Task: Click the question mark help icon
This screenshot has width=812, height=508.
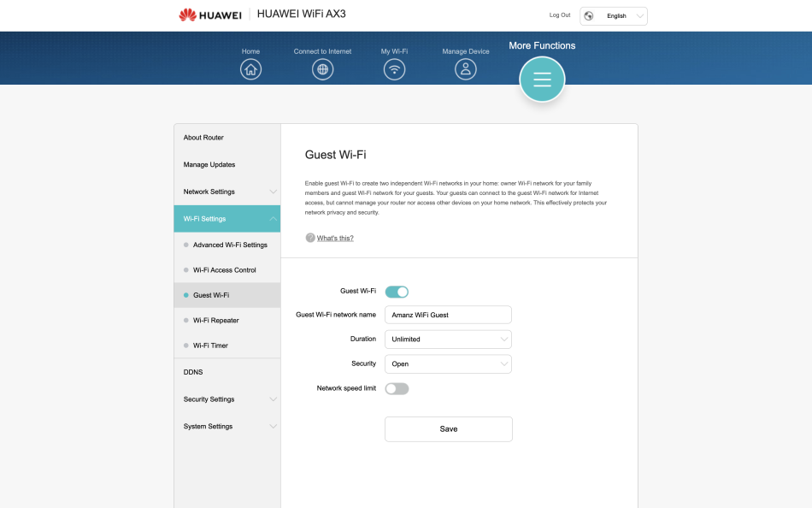Action: click(310, 238)
